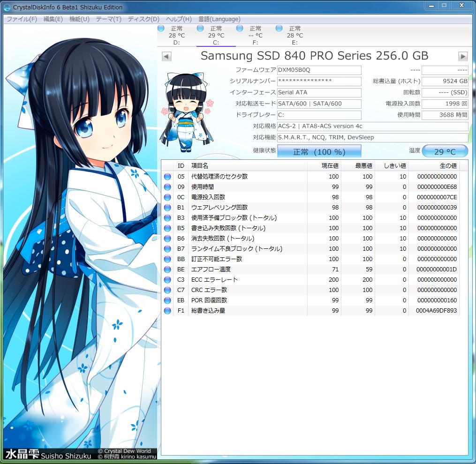Click status icon of row B5

(x=167, y=228)
